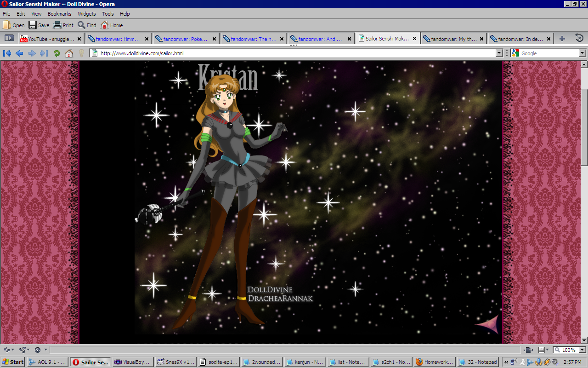Click the Windows Start button
Screen dimensions: 588x368
tap(13, 362)
